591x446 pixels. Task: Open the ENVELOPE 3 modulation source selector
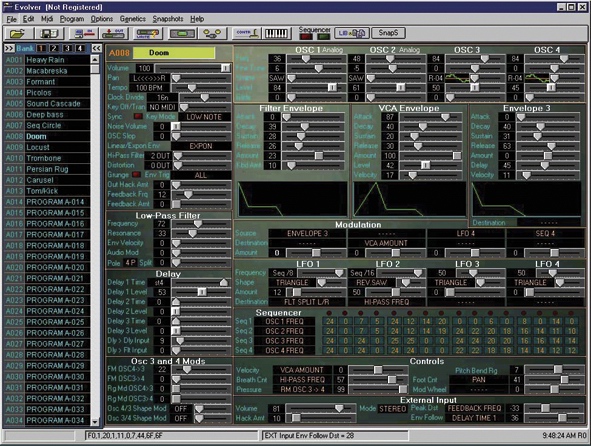click(307, 233)
